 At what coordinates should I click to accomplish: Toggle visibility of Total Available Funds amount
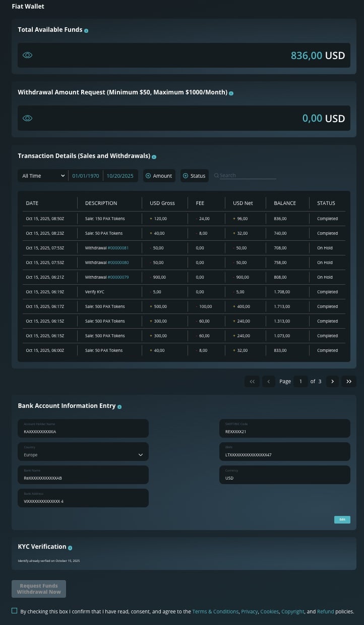(28, 56)
